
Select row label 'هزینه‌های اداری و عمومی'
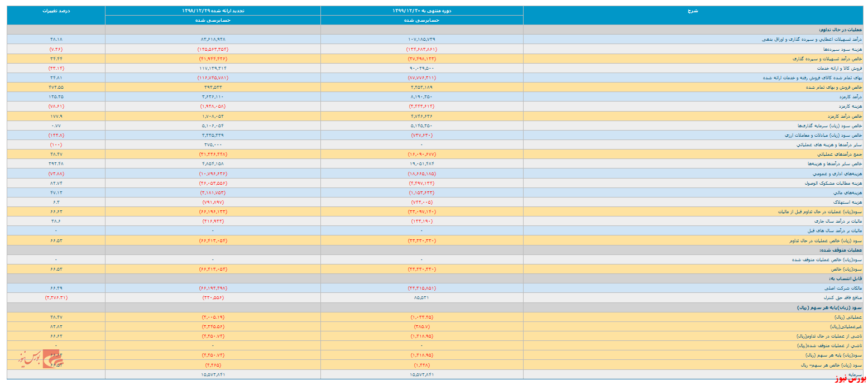click(838, 174)
